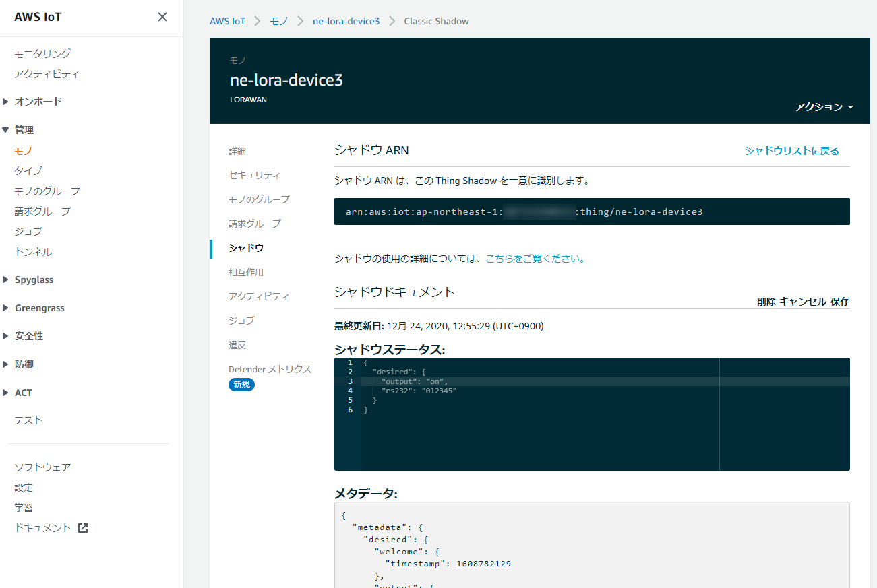Click 削除 for the shadow document

766,302
